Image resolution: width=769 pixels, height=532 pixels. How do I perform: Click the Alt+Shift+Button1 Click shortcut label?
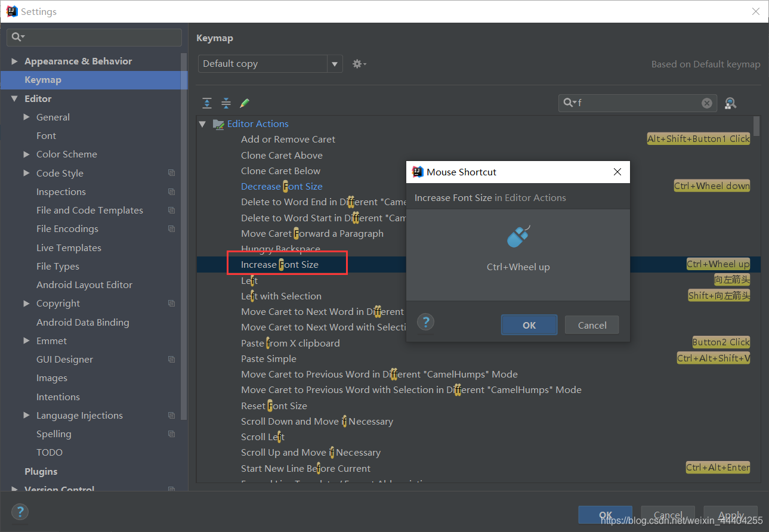[699, 139]
